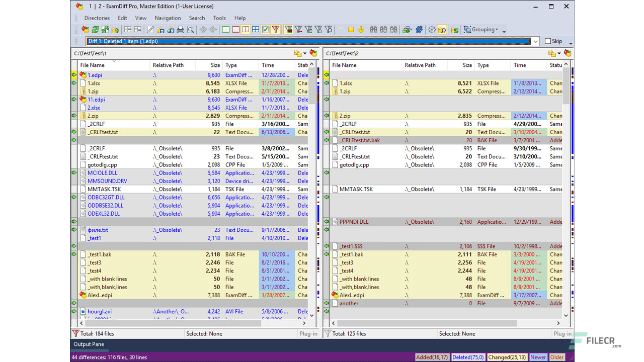The image size is (644, 362).
Task: Click the Synchronize Directories icon
Action: [x=105, y=29]
